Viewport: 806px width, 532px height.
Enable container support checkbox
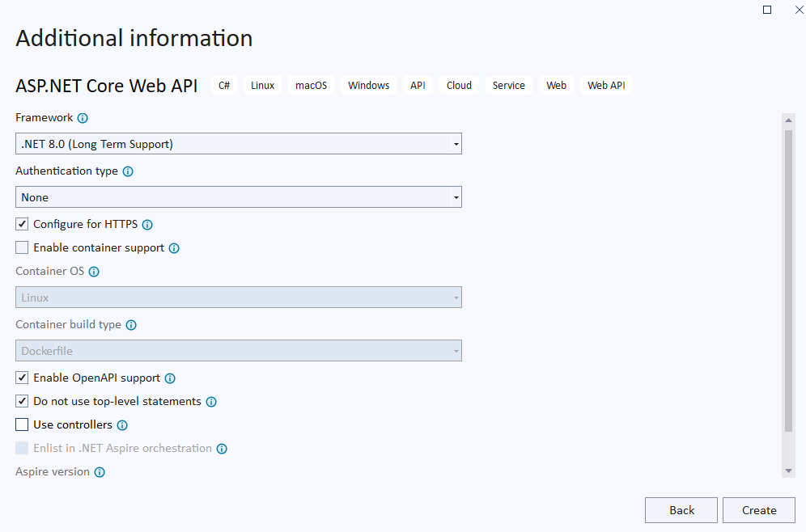click(x=22, y=247)
